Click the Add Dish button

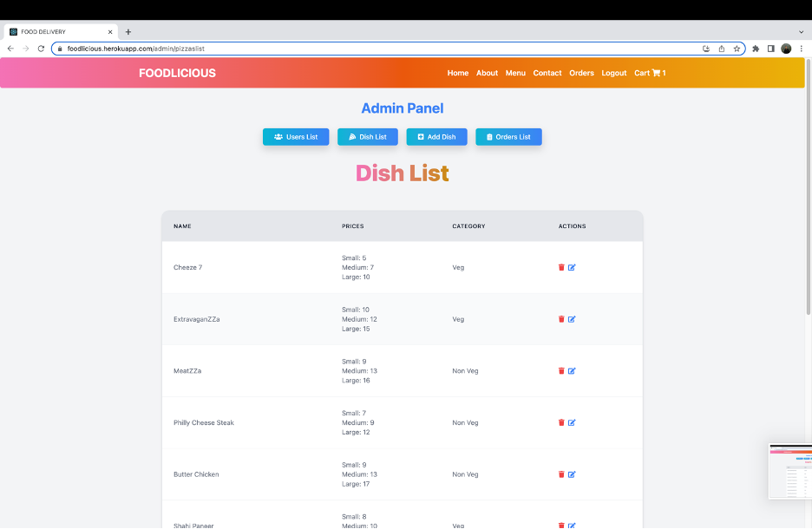click(x=436, y=136)
